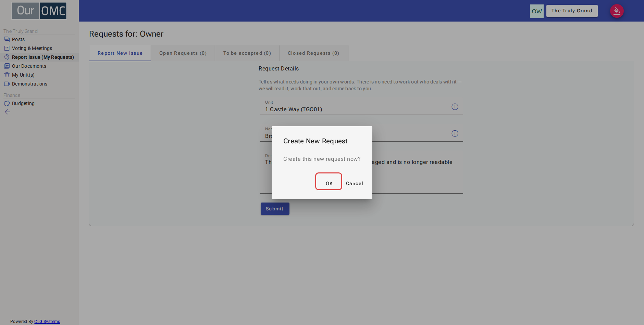Click The Truly Grand button in header

pos(572,11)
